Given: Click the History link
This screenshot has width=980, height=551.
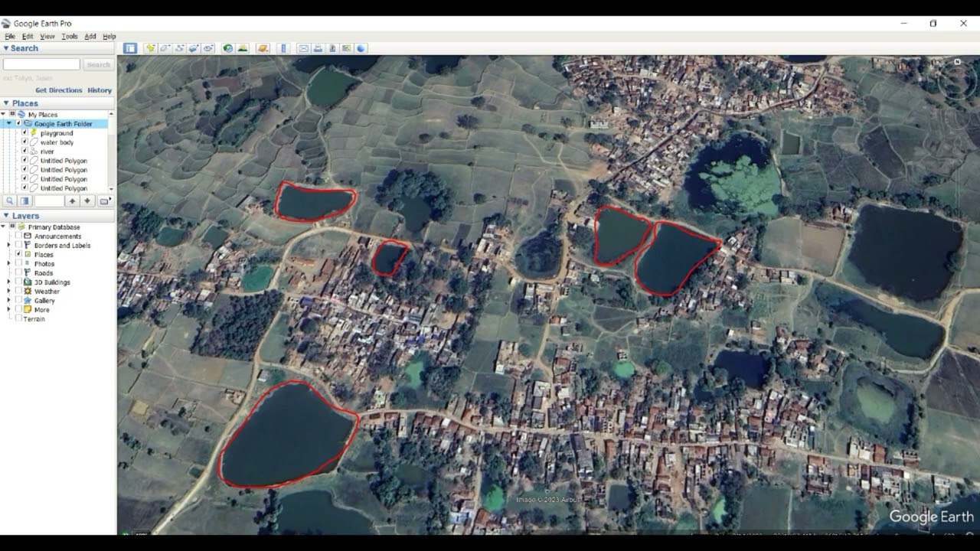Looking at the screenshot, I should pos(100,90).
